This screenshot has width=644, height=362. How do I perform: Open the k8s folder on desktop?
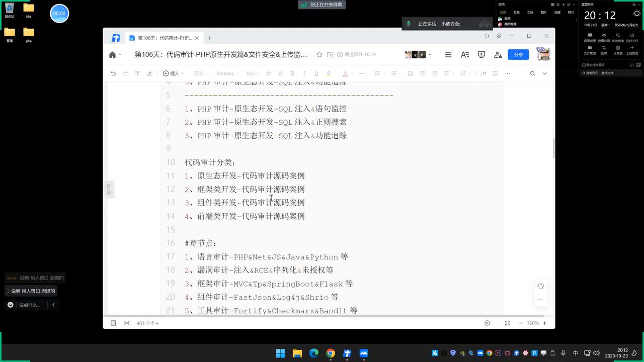coord(29,10)
